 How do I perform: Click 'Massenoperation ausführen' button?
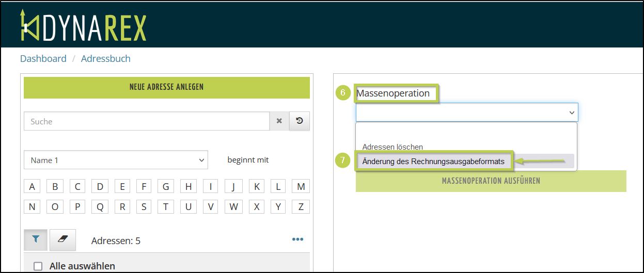pos(491,181)
